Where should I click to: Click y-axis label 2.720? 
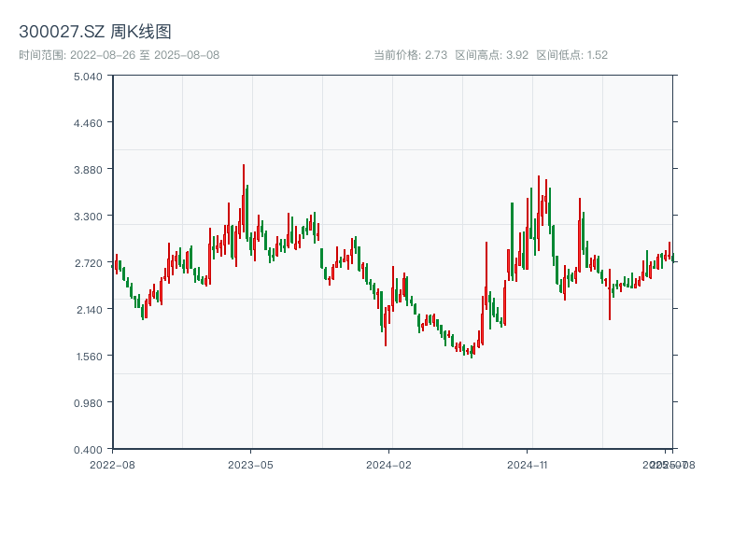tap(88, 263)
